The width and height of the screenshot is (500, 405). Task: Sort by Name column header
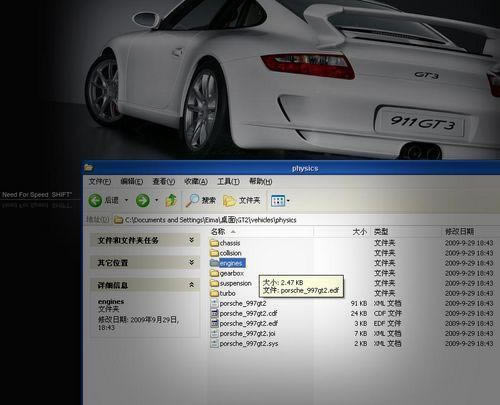tap(261, 231)
